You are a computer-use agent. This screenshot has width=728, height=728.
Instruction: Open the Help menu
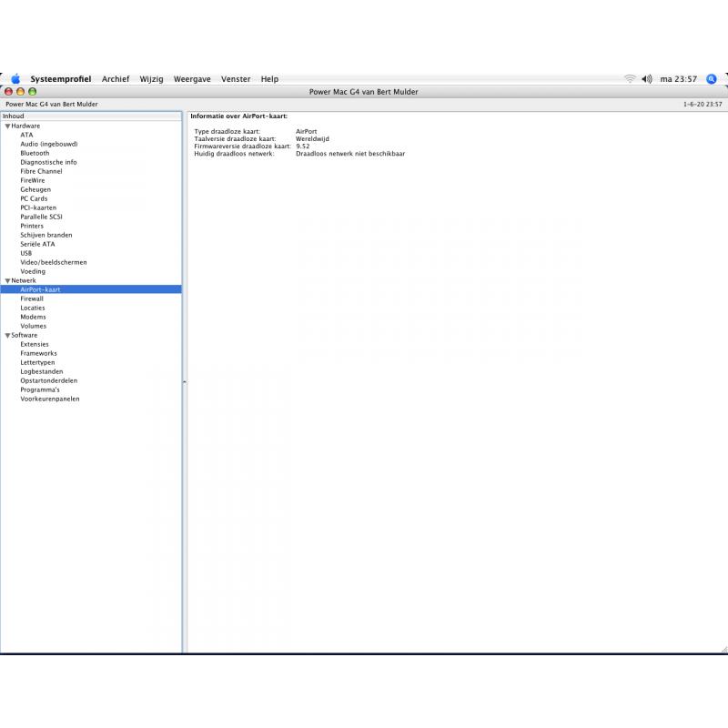tap(269, 79)
